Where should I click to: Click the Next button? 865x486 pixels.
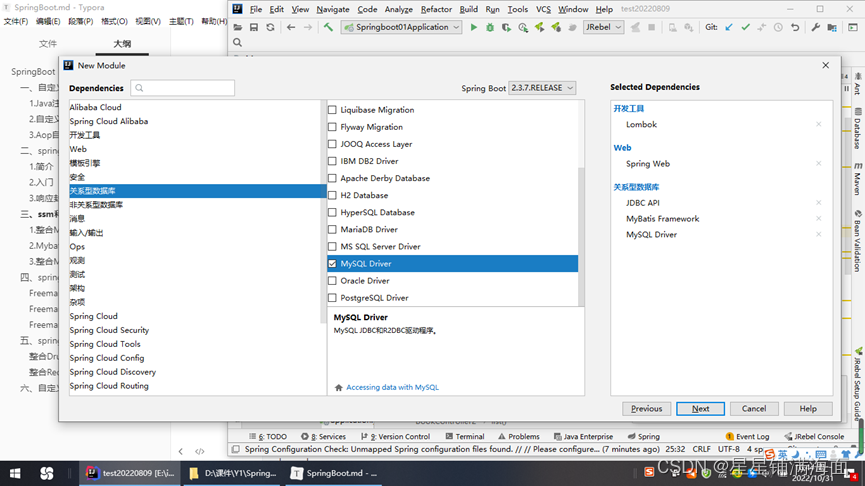(701, 409)
